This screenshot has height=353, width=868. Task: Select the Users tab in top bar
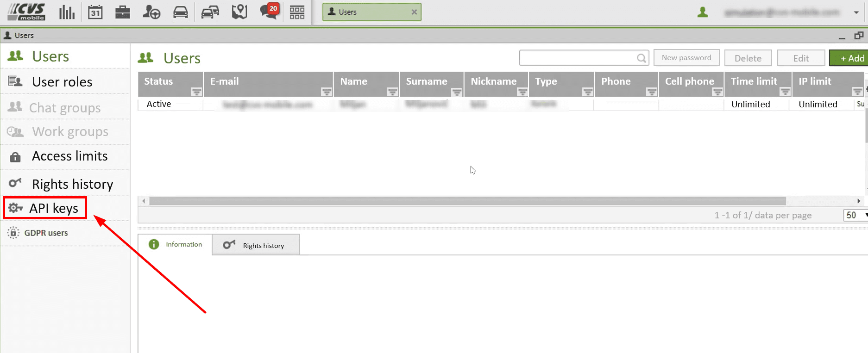tap(372, 12)
